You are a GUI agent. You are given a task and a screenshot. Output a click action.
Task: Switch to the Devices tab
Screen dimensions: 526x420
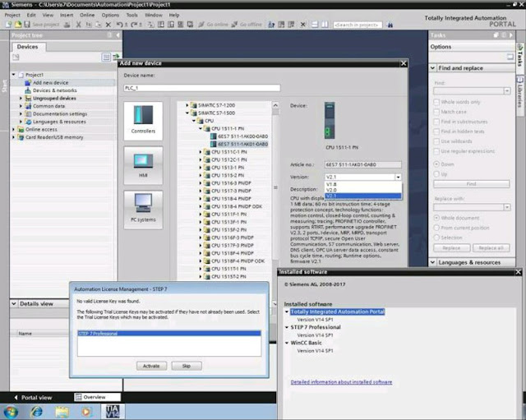[27, 47]
